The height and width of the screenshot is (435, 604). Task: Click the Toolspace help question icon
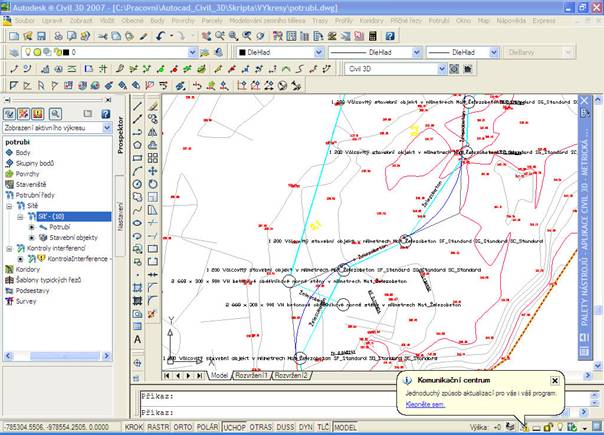pos(105,114)
